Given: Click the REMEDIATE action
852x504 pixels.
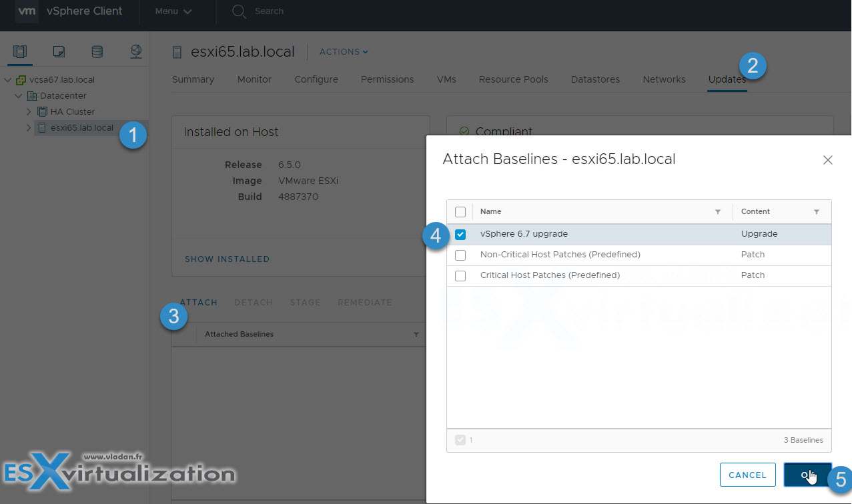Looking at the screenshot, I should tap(365, 303).
